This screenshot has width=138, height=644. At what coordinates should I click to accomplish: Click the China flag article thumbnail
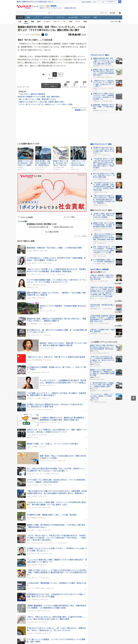click(x=21, y=358)
